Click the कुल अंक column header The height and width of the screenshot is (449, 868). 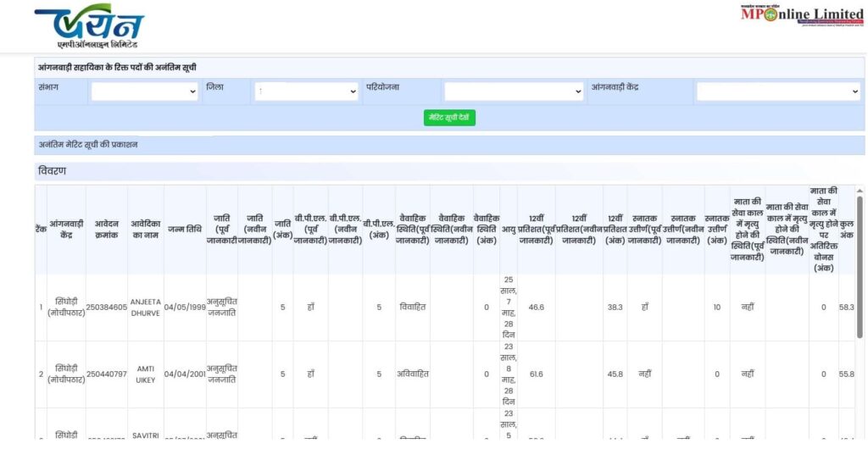pyautogui.click(x=846, y=229)
